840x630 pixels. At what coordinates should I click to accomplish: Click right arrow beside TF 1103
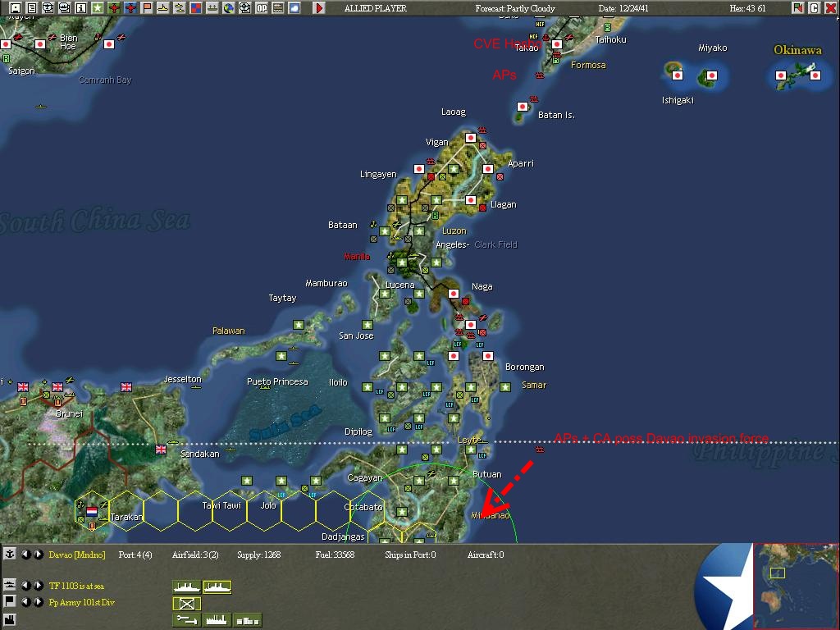click(38, 585)
